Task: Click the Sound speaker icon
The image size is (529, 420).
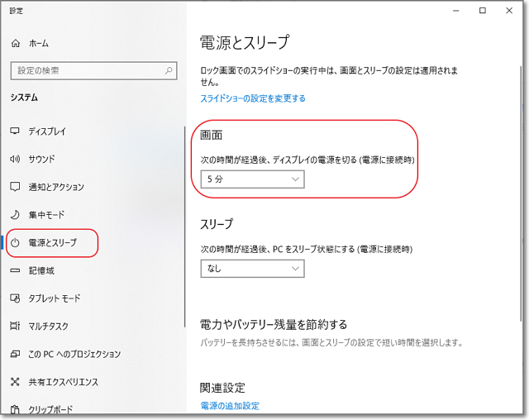Action: pos(15,159)
